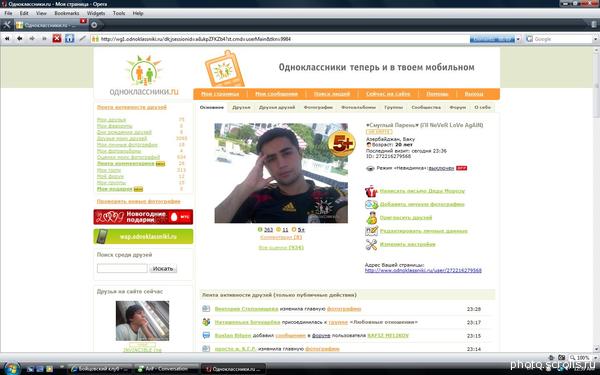
Task: Click the page zoom 100% control in status bar
Action: coord(579,358)
